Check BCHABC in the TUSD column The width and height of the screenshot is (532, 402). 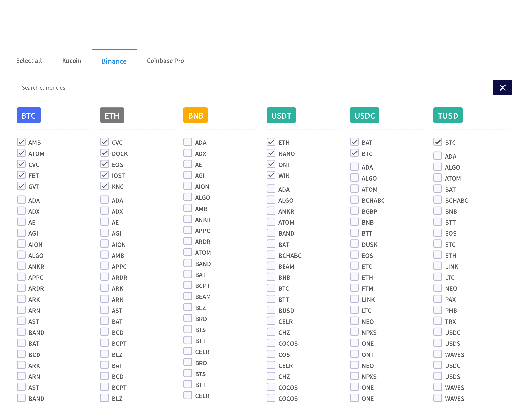[438, 200]
